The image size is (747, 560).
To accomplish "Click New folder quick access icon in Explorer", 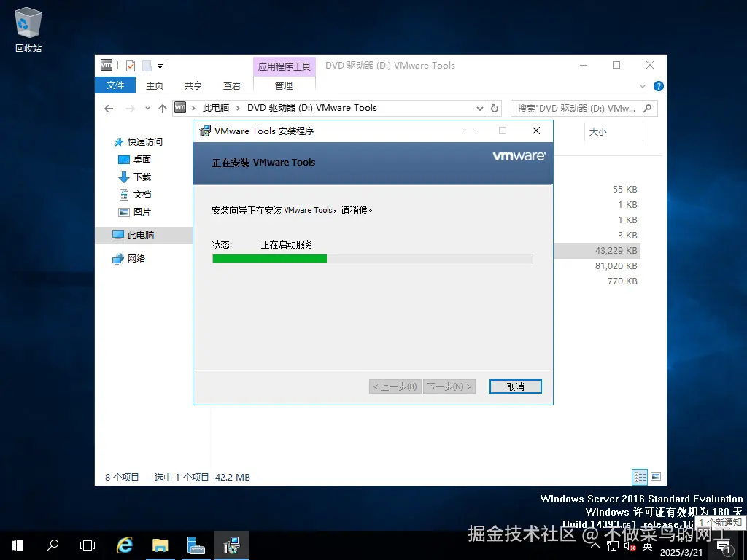I will (x=147, y=65).
